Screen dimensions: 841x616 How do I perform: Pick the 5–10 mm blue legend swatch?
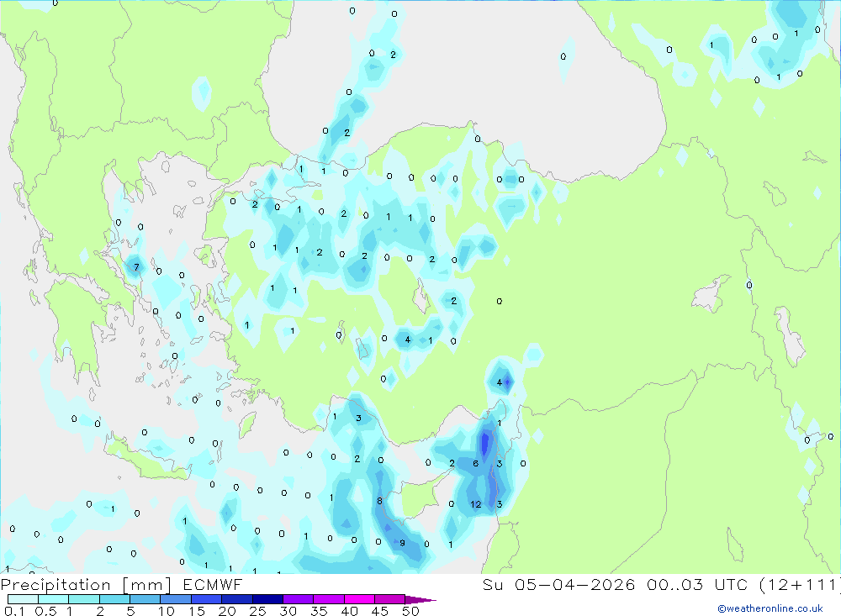pyautogui.click(x=145, y=599)
